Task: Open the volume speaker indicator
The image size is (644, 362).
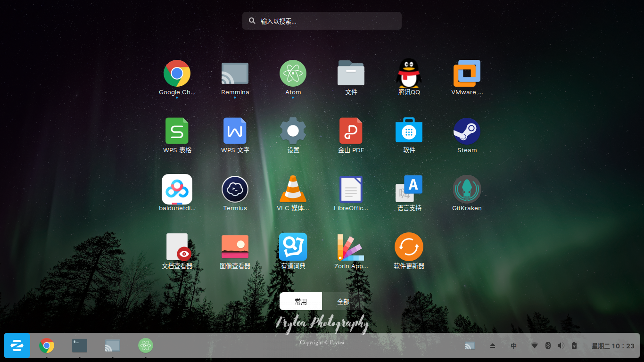Action: point(561,346)
